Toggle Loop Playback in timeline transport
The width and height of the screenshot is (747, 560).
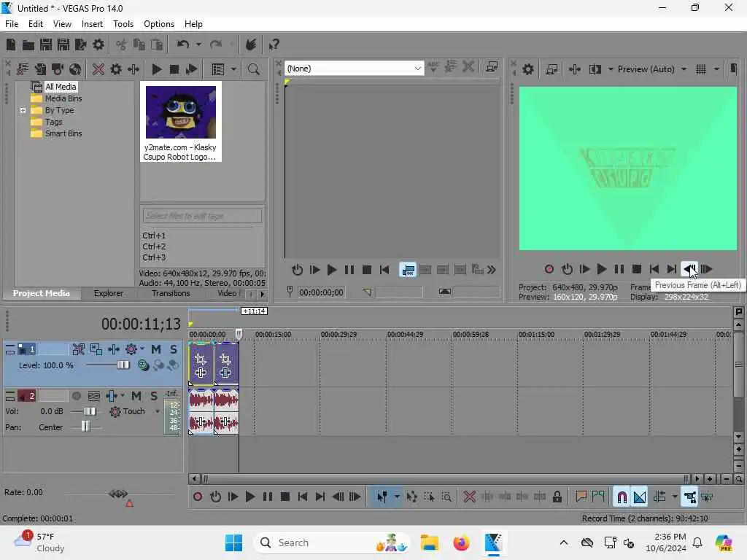pos(215,497)
